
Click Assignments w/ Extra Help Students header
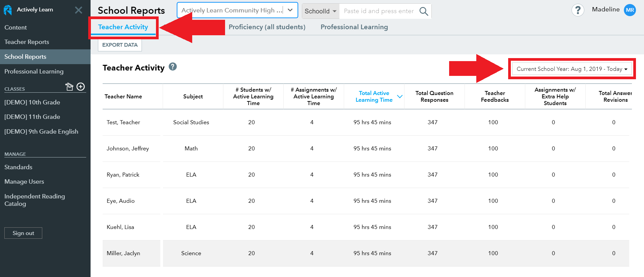pyautogui.click(x=555, y=96)
